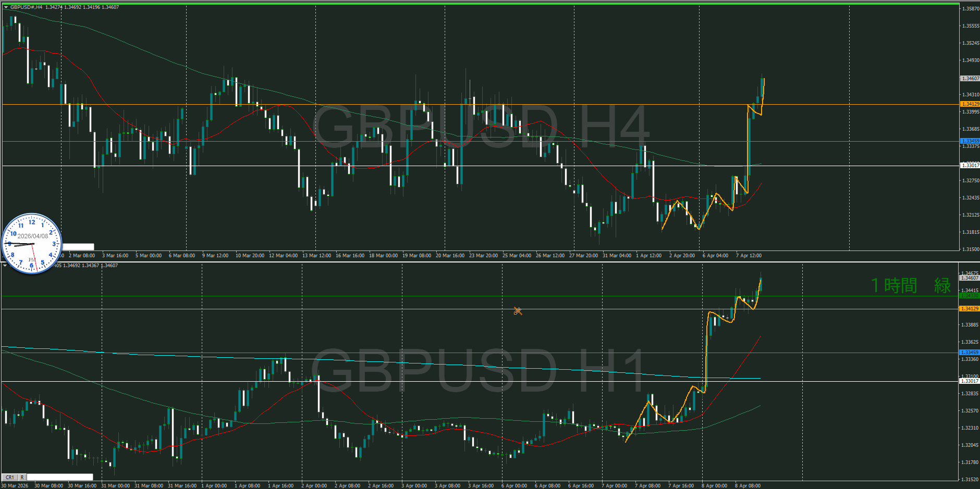Click the orange 1.34129 label on H1 price axis
Image resolution: width=980 pixels, height=489 pixels.
tap(970, 309)
